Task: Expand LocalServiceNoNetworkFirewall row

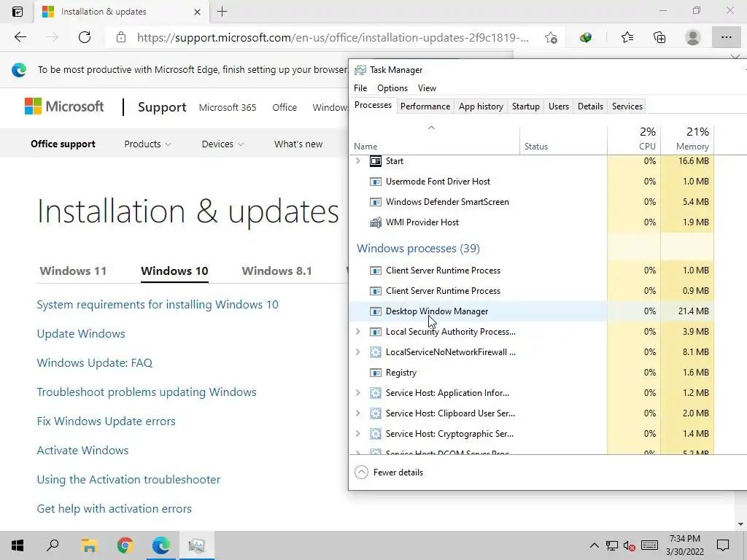Action: coord(358,352)
